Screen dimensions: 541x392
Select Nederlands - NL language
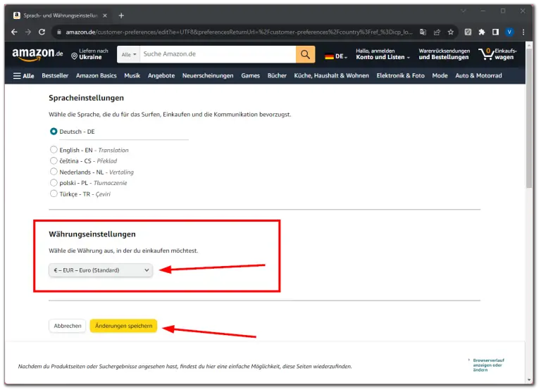tap(54, 172)
